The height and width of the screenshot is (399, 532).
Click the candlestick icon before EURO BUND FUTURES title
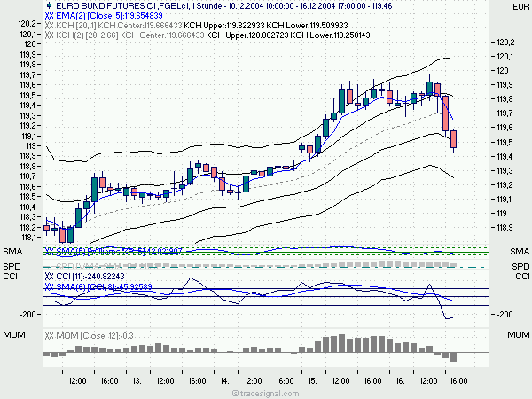[49, 6]
